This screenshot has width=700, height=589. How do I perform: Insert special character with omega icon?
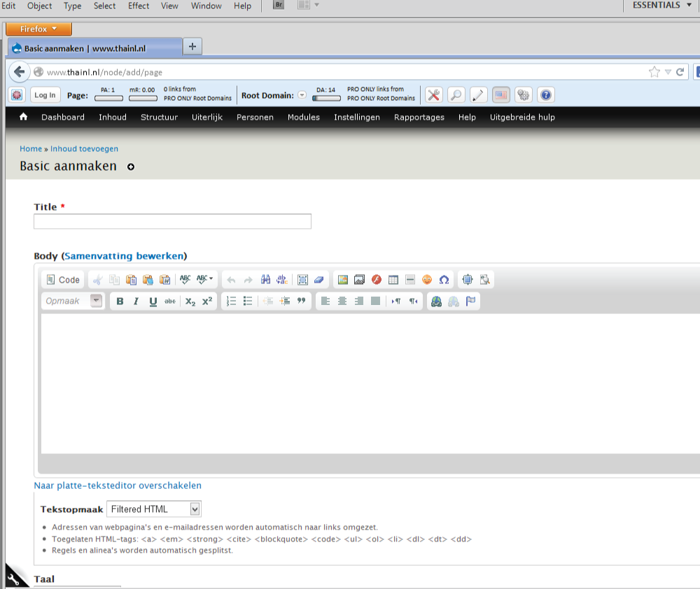tap(444, 280)
